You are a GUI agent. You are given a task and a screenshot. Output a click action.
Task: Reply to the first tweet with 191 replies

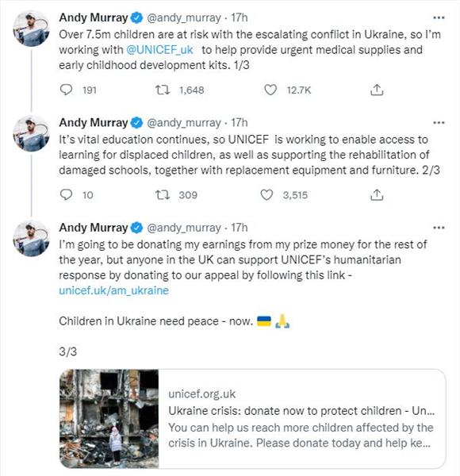click(x=66, y=90)
